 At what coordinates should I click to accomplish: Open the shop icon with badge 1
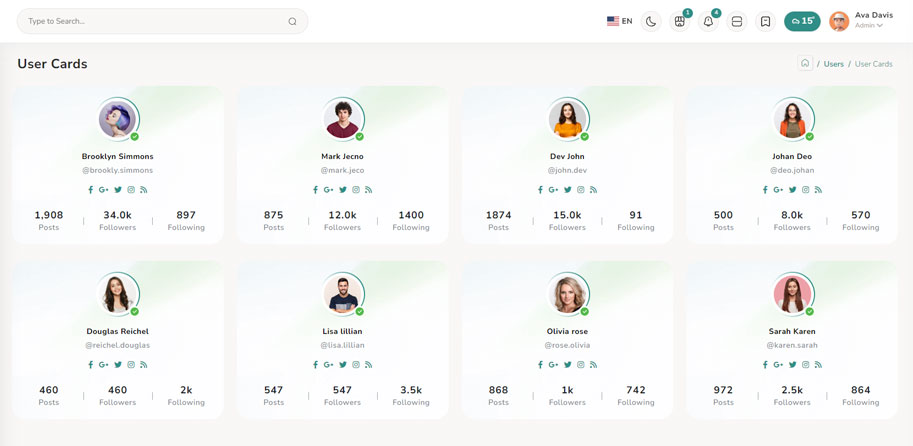[680, 21]
